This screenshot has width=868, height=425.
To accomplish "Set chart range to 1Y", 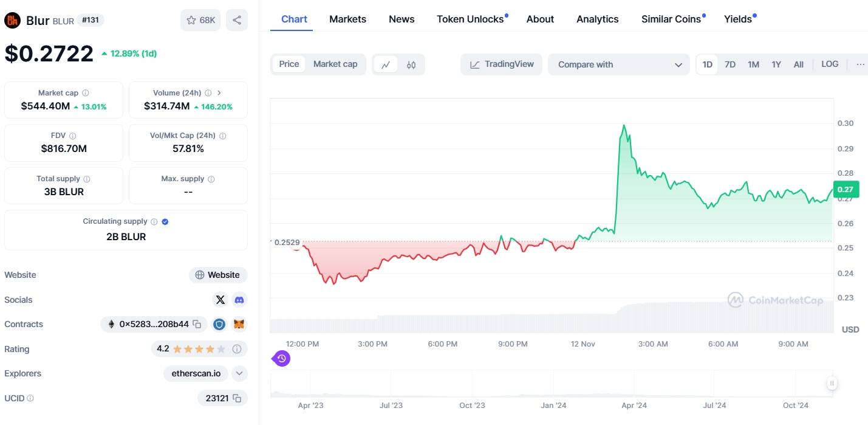I will [776, 64].
